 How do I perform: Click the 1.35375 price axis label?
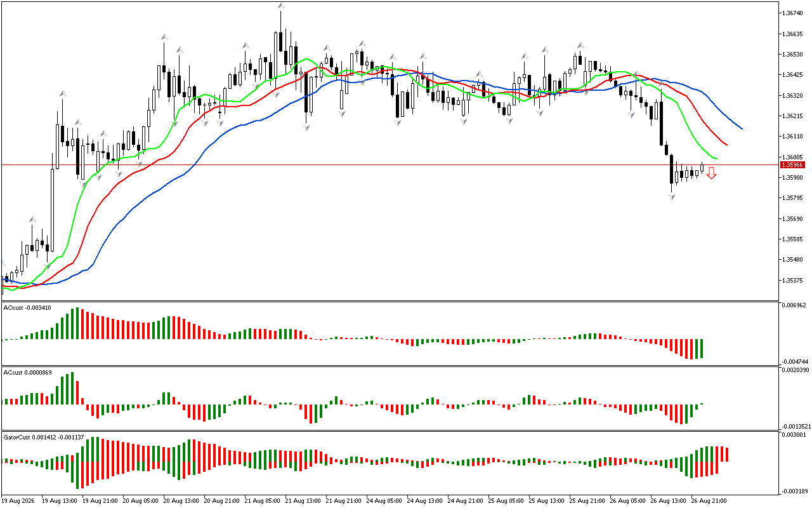click(x=792, y=281)
